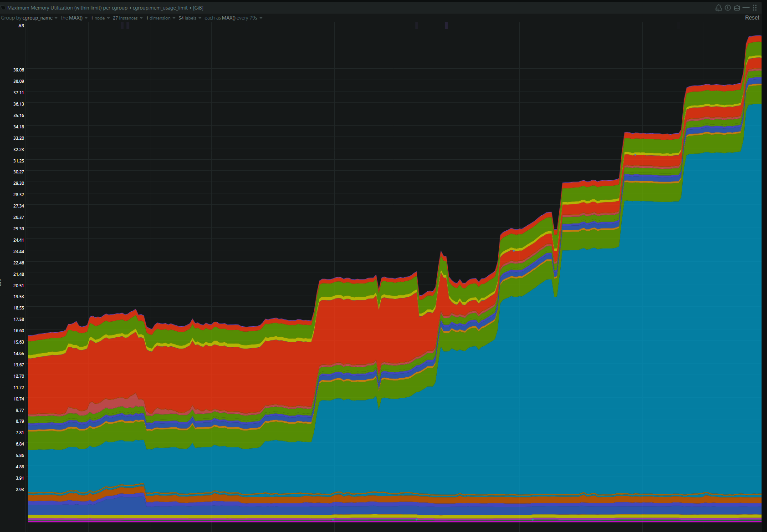Open the '54 labels' filter dropdown
Image resolution: width=767 pixels, height=532 pixels.
pos(190,18)
